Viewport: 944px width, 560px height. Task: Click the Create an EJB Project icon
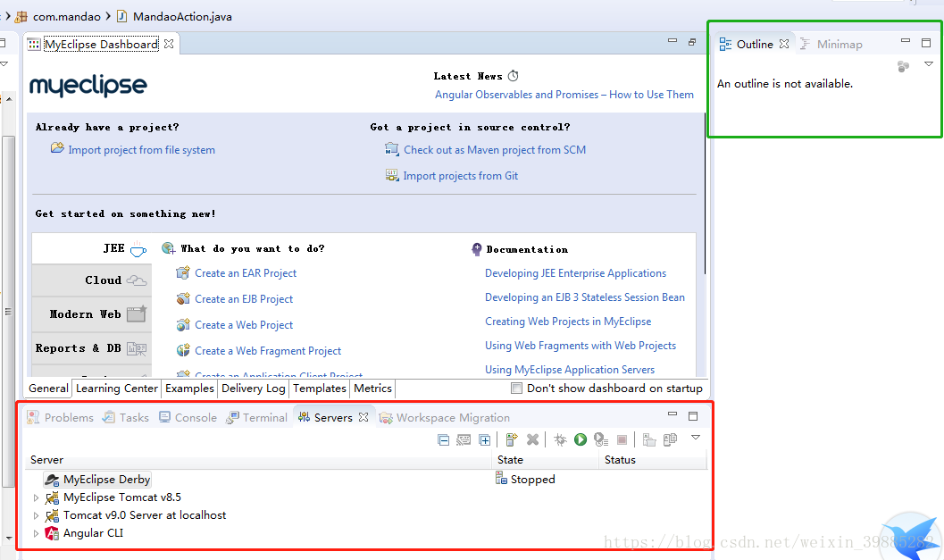click(x=183, y=298)
